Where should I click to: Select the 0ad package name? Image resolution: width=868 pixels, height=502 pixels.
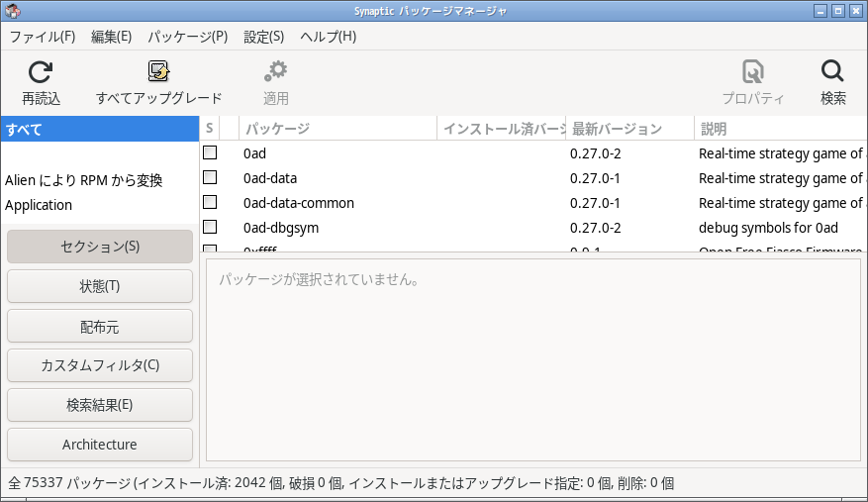[x=254, y=153]
